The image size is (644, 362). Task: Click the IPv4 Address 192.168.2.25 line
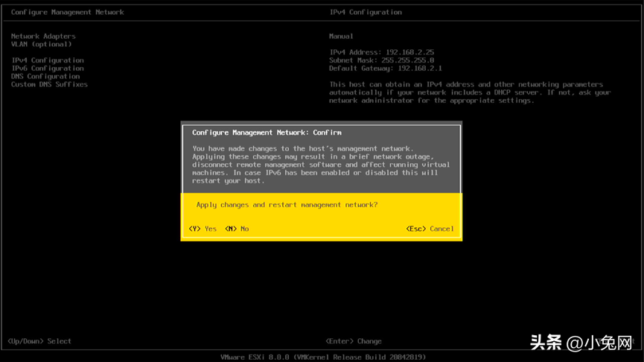point(381,52)
